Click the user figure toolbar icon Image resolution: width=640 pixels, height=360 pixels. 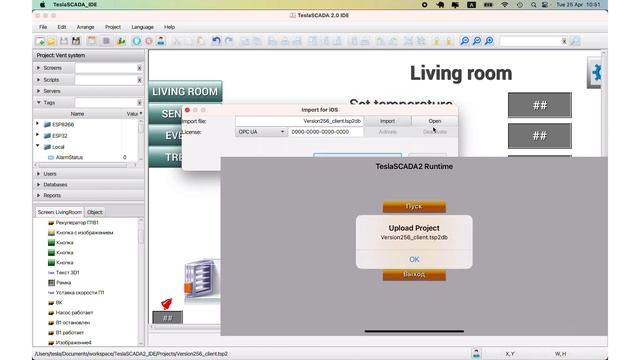pyautogui.click(x=161, y=41)
